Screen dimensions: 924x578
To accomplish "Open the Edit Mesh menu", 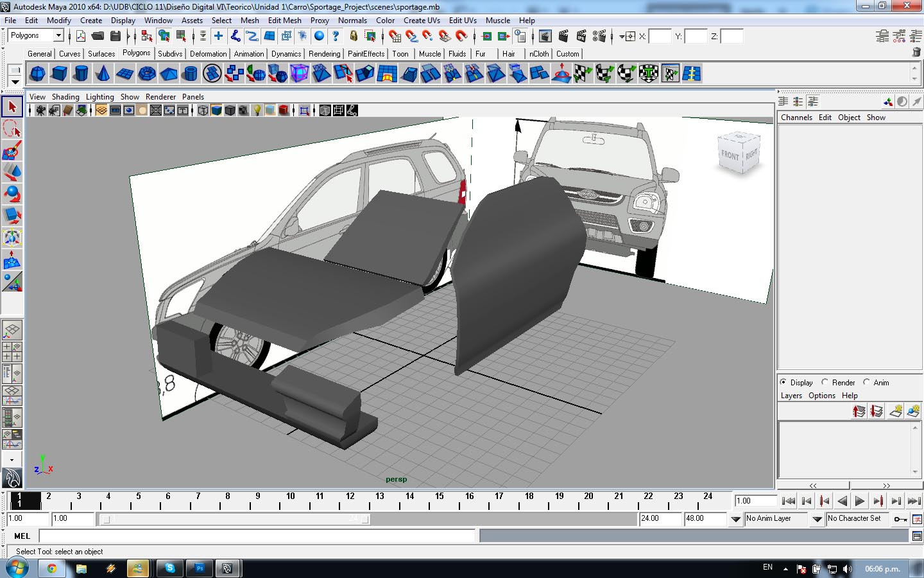I will [x=284, y=21].
